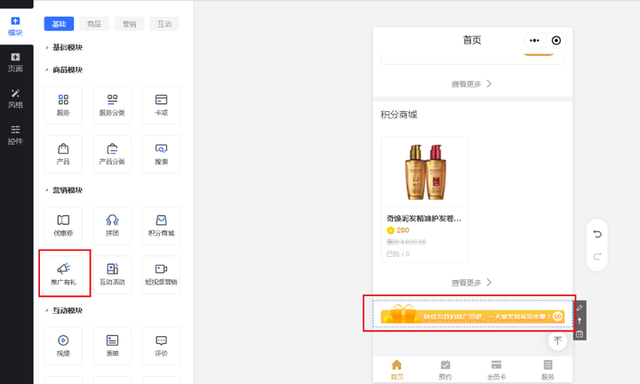Switch to the 商品 tab
Image resolution: width=640 pixels, height=384 pixels.
94,24
